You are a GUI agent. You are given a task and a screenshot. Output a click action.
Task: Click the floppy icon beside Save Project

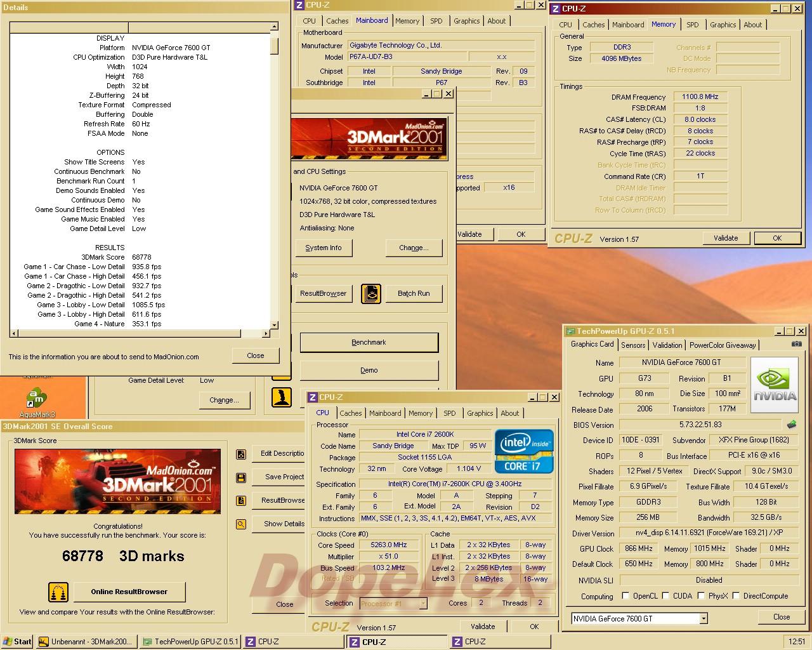(x=241, y=477)
